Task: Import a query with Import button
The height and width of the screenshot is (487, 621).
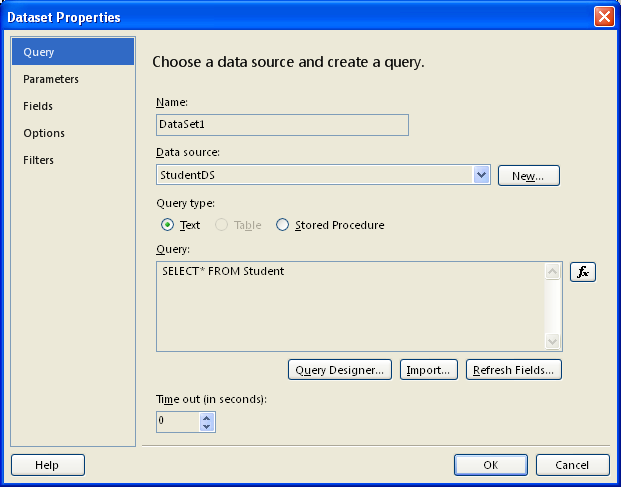Action: pyautogui.click(x=429, y=370)
